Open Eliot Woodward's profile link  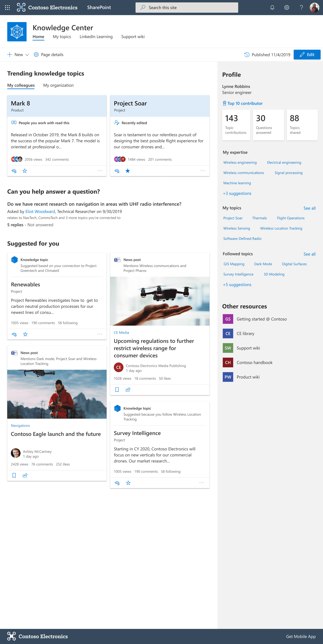pyautogui.click(x=40, y=211)
